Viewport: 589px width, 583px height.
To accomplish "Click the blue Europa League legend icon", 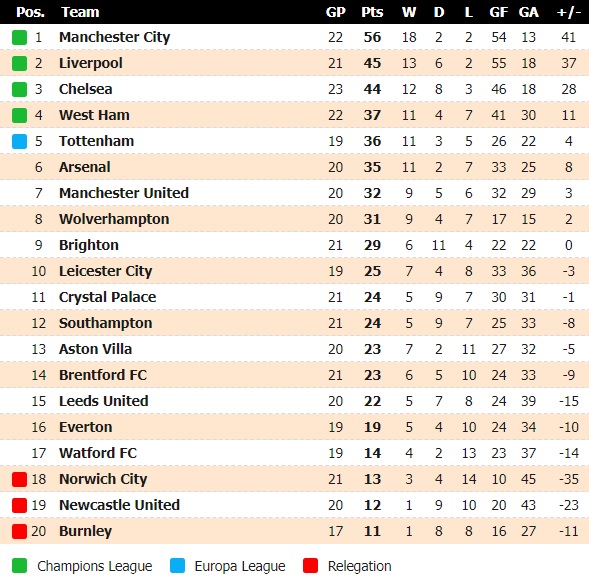I will [177, 565].
